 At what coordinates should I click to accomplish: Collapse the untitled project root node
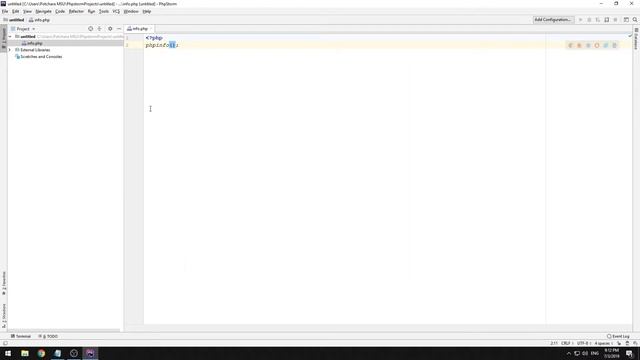pyautogui.click(x=10, y=37)
